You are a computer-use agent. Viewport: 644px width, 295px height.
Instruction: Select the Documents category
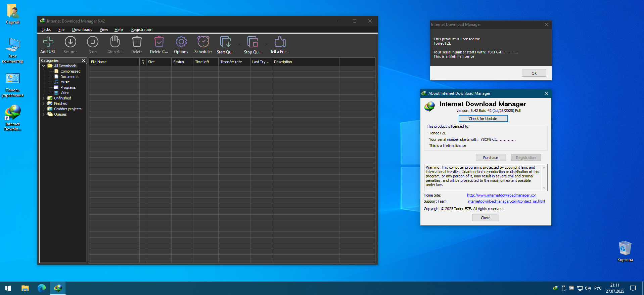click(69, 77)
